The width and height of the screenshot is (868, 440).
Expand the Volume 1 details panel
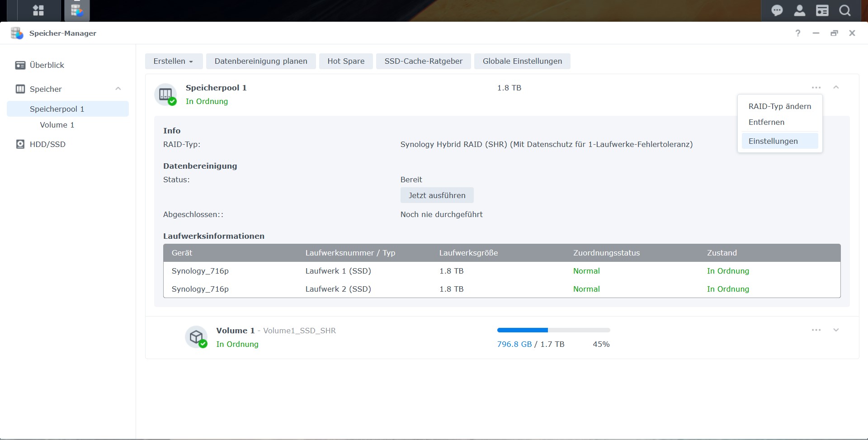[836, 330]
